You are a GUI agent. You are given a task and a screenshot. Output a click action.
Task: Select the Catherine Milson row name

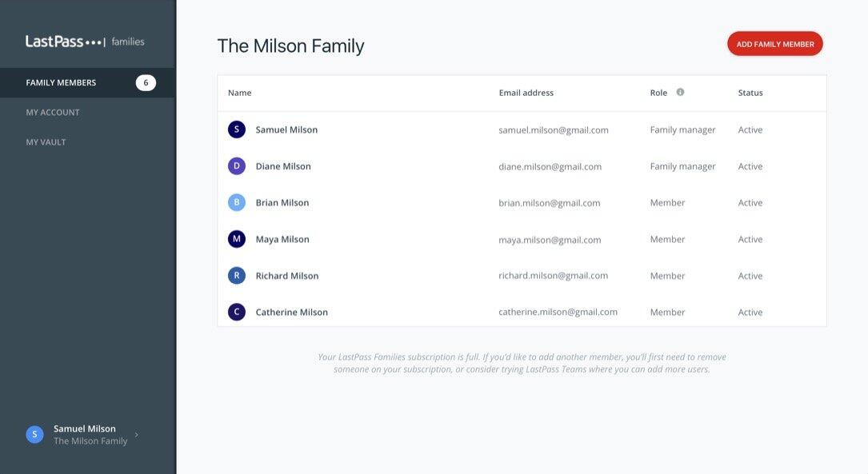click(x=291, y=313)
